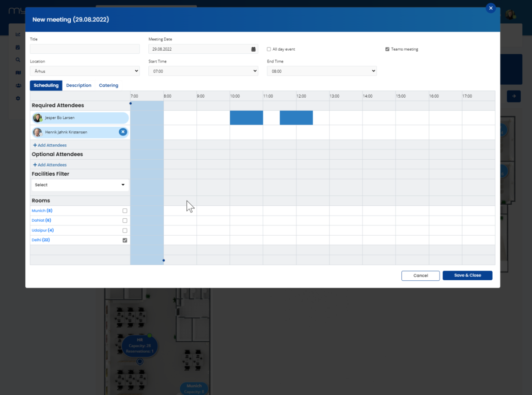Open the map icon in the background sidebar
The image size is (532, 395).
point(18,73)
